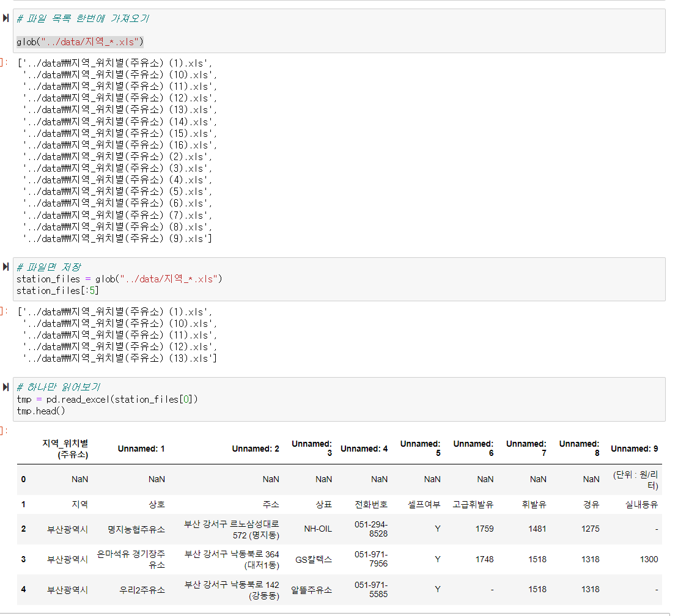Click the 1748 value in row 3

pos(484,559)
